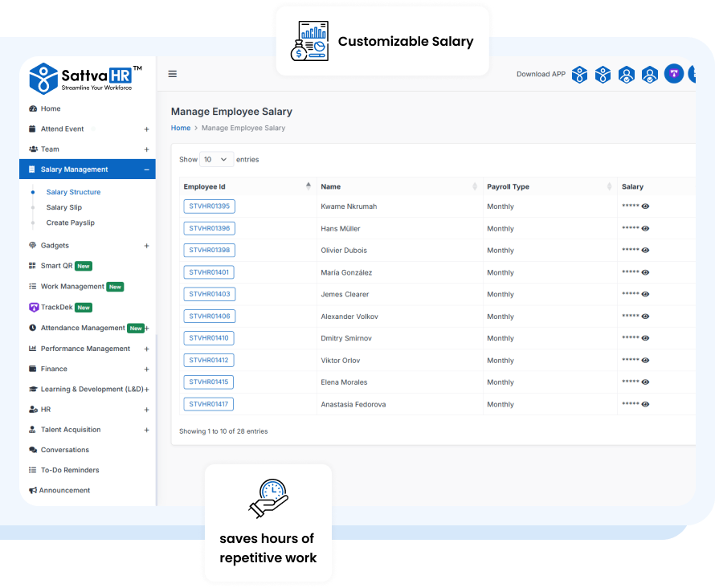
Task: Open the Show entries count dropdown
Action: click(x=216, y=159)
